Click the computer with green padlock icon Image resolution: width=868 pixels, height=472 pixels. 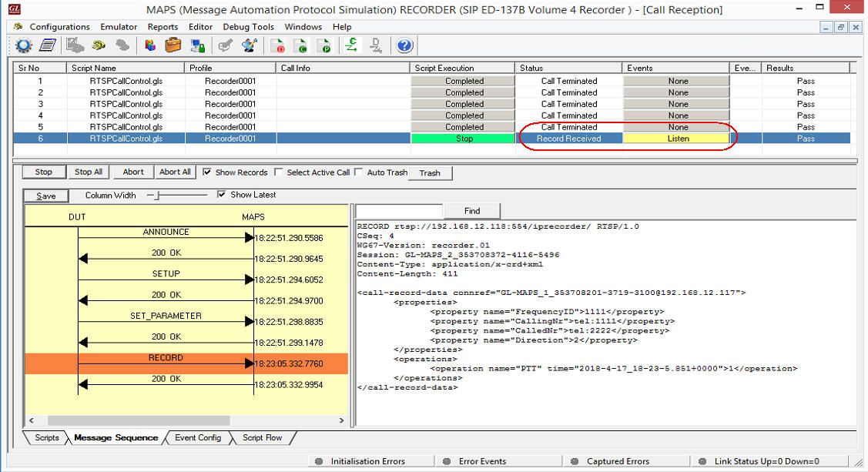point(198,46)
